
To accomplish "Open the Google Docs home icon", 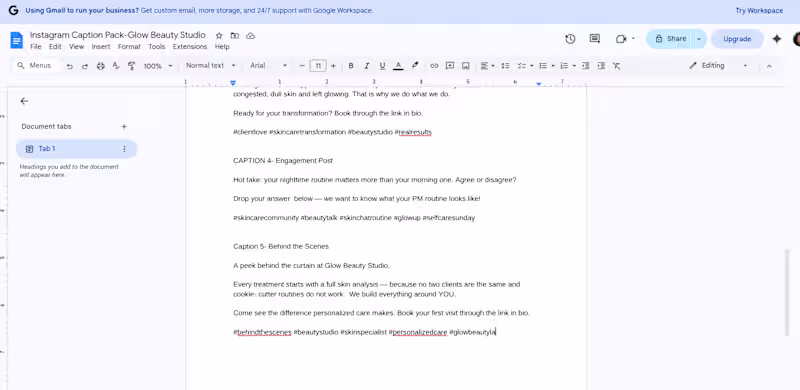I will coord(17,40).
